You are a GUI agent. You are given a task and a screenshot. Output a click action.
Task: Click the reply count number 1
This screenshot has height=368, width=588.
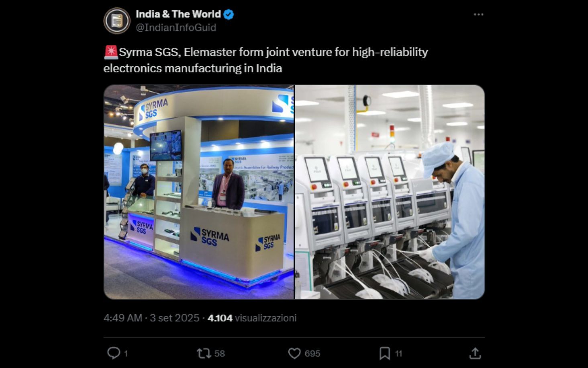126,354
